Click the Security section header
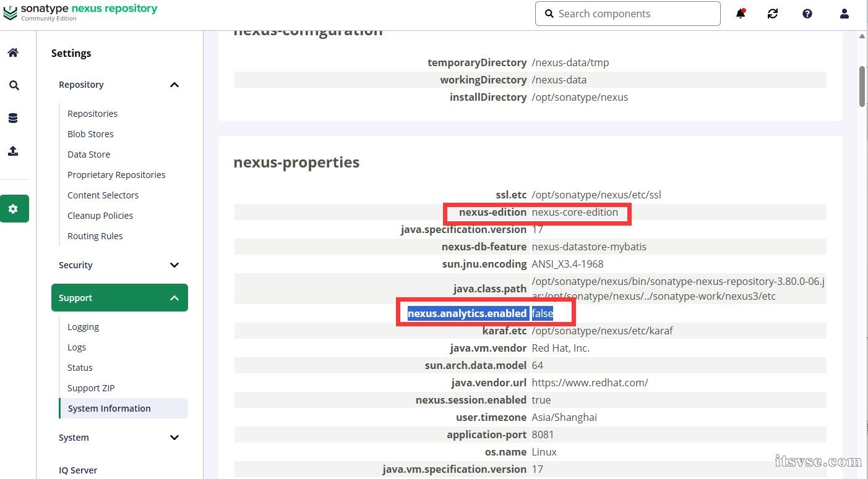The image size is (868, 479). click(119, 265)
